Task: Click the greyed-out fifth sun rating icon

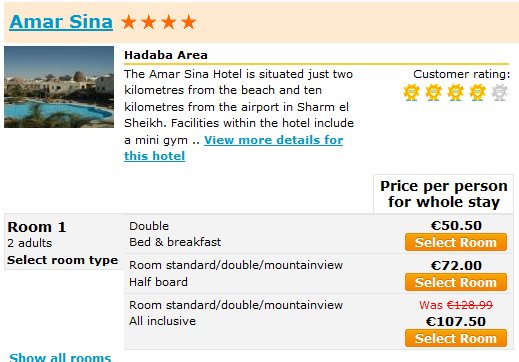Action: (499, 92)
